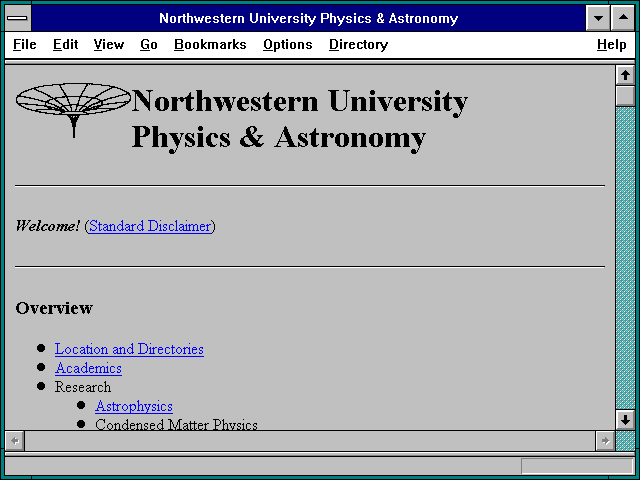Open the Options menu
The image size is (640, 480).
(x=287, y=44)
